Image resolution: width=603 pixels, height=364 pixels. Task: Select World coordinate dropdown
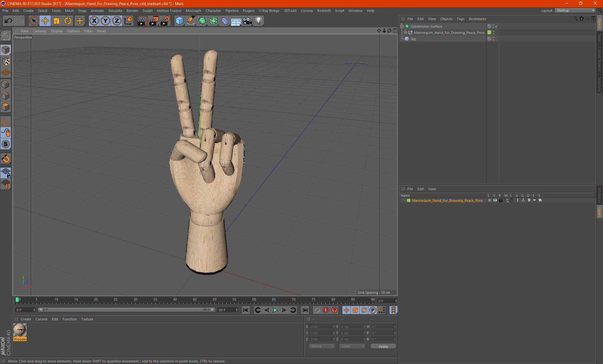[321, 346]
